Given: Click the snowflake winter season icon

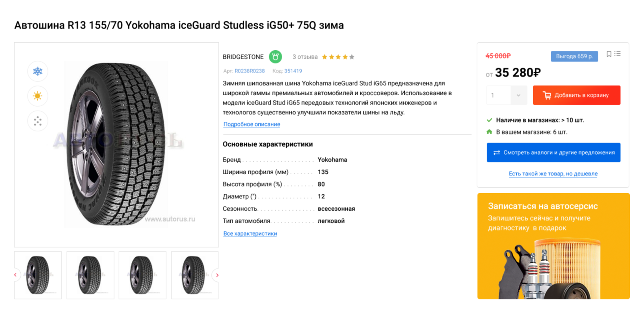Looking at the screenshot, I should tap(38, 71).
